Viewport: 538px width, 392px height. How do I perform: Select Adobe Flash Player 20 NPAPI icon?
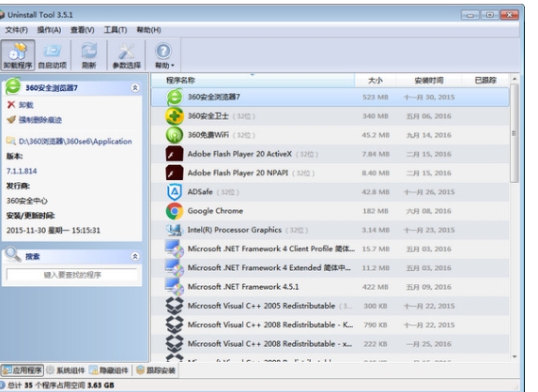[175, 173]
